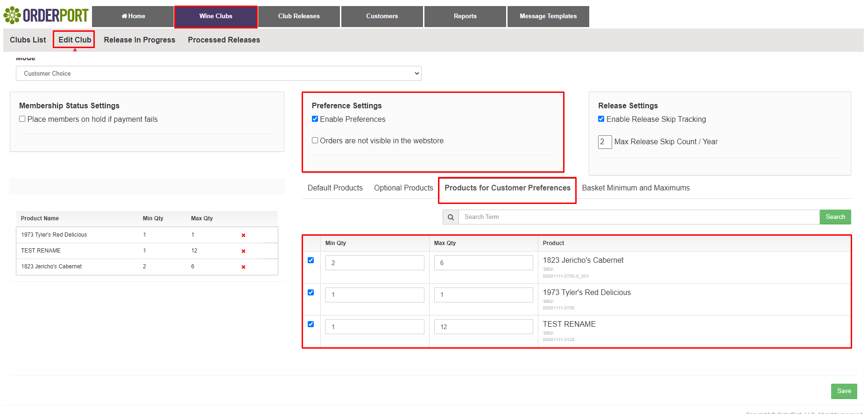Open the Customer Choice mode dropdown
Viewport: 868px width, 414px height.
click(x=219, y=73)
